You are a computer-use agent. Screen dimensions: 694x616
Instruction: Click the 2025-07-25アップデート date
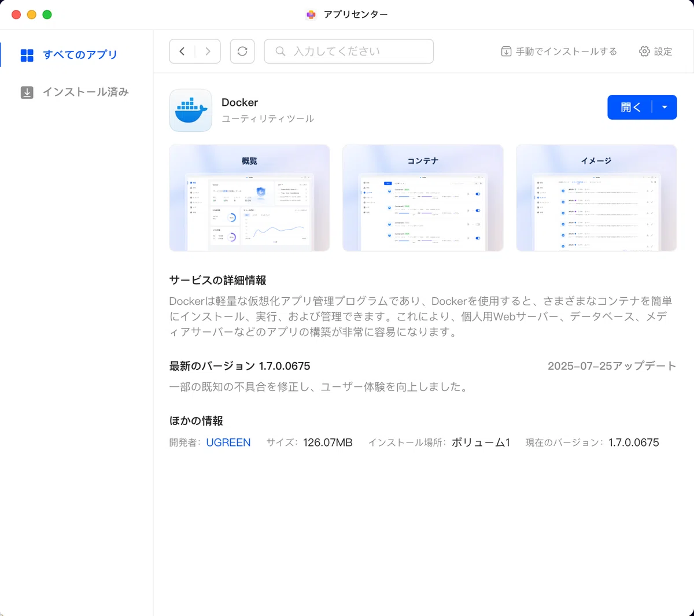pyautogui.click(x=612, y=366)
